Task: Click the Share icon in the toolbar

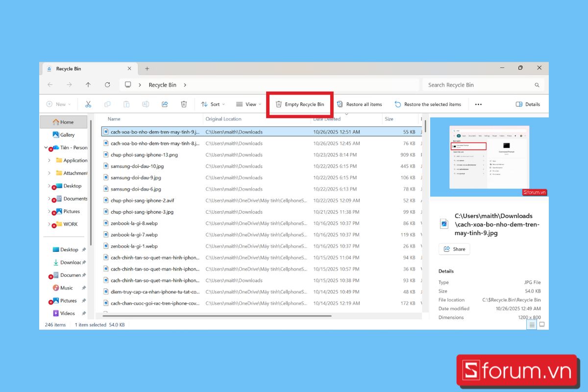Action: 165,104
